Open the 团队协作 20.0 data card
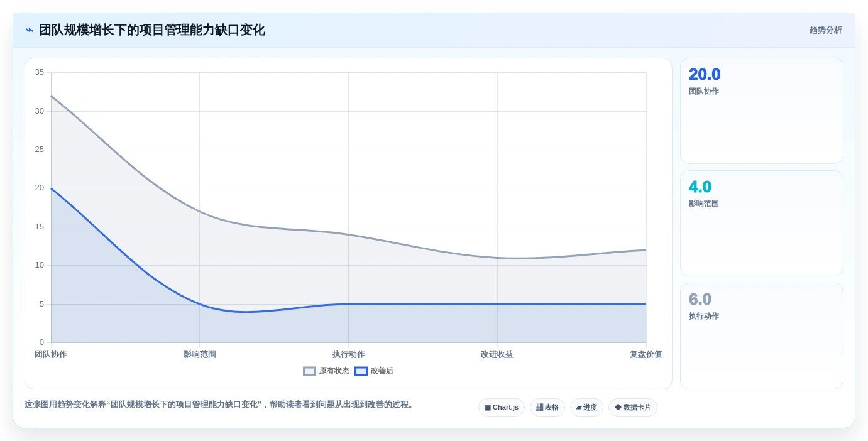 (x=762, y=111)
